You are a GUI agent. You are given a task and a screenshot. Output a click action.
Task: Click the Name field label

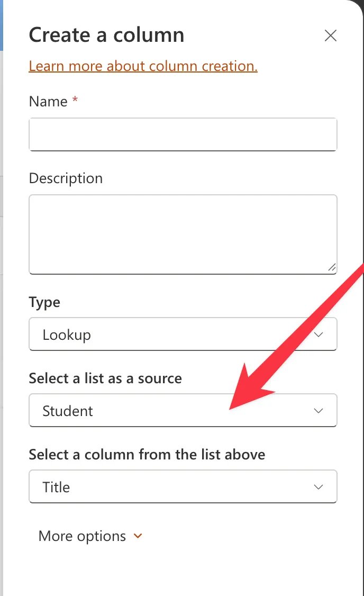(x=48, y=102)
